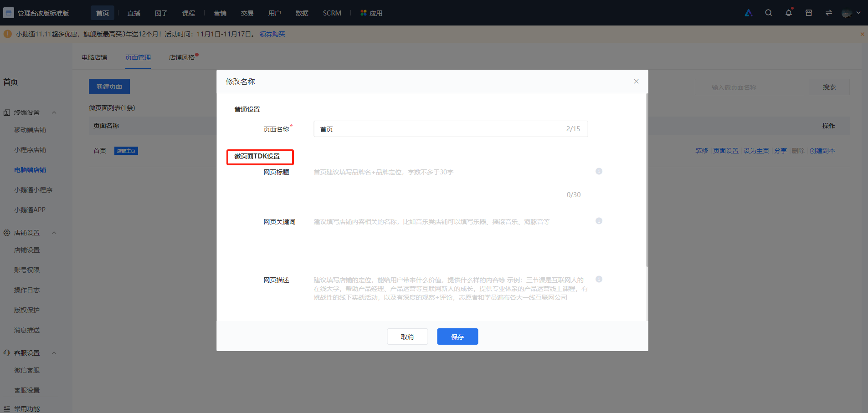Click the 设为主页 link
This screenshot has width=868, height=413.
click(756, 151)
